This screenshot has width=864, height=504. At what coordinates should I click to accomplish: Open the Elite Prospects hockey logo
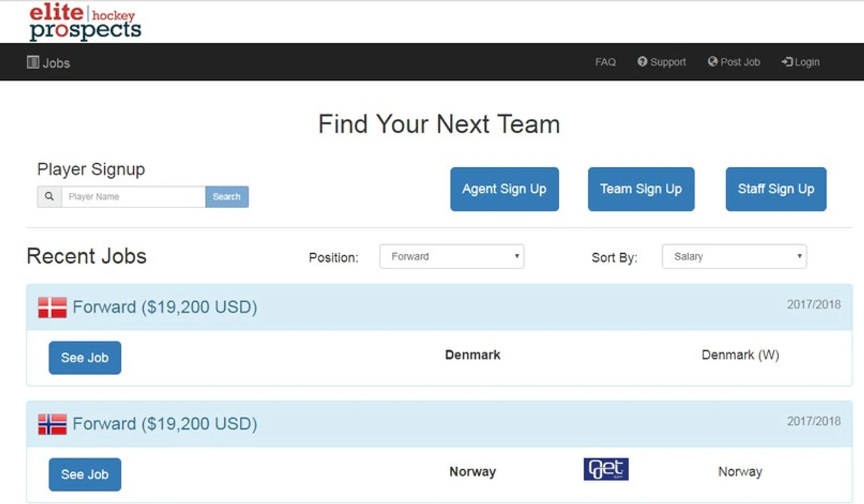click(x=85, y=22)
